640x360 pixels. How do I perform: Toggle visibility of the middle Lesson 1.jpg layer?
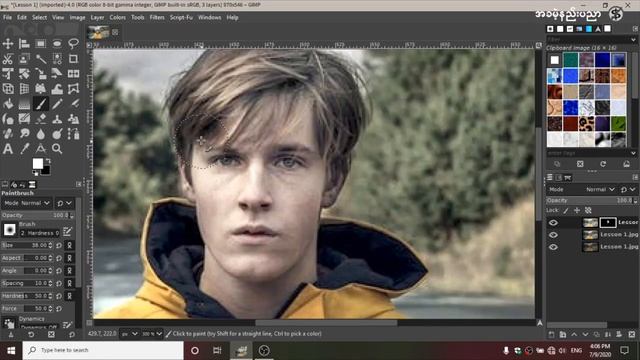click(553, 235)
